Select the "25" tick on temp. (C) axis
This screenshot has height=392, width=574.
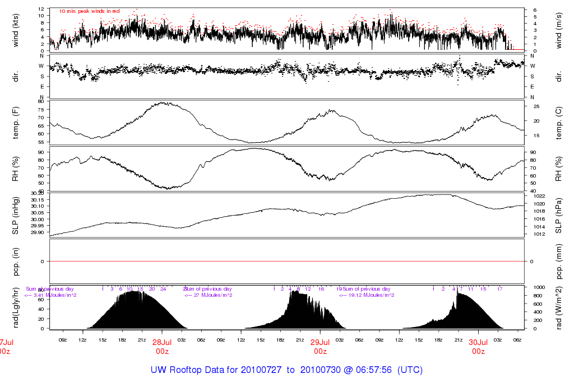point(536,107)
